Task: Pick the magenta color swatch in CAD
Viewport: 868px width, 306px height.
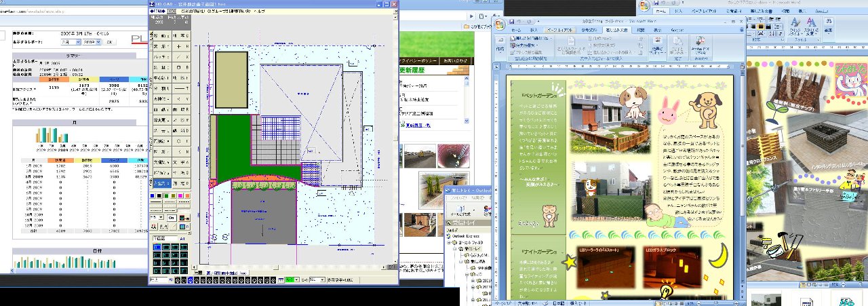Action: (x=180, y=195)
